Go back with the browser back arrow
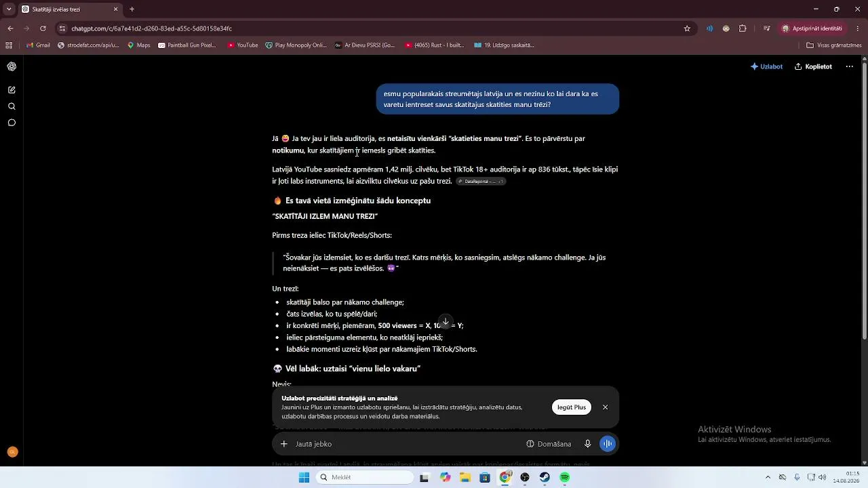868x488 pixels. (10, 28)
